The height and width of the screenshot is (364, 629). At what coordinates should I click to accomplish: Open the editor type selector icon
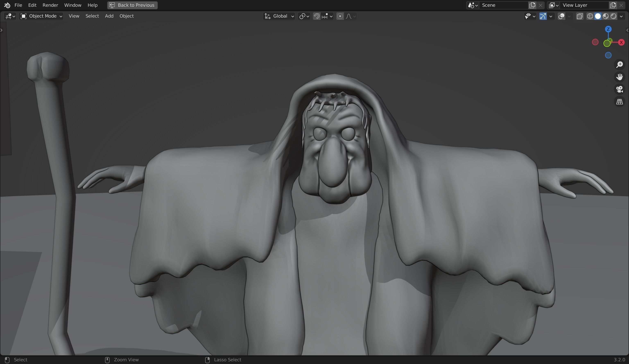[10, 16]
